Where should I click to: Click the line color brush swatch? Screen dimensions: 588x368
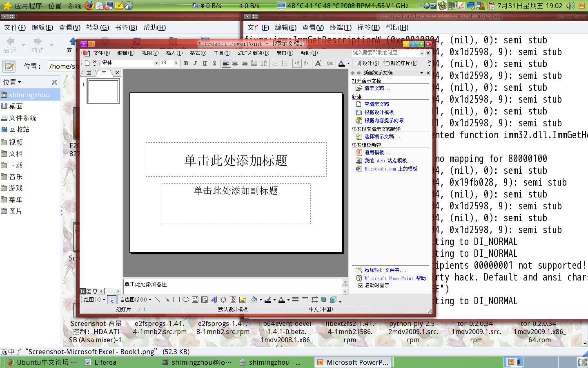tap(268, 299)
